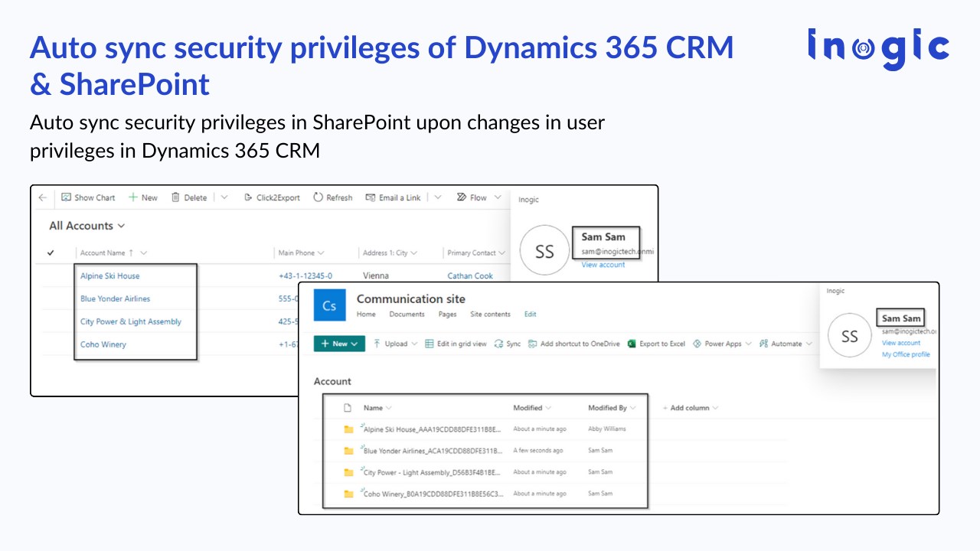Open folder Coho Winery_B0A19CDD88DFE311B8E56C3
Image resolution: width=980 pixels, height=551 pixels.
[x=434, y=494]
